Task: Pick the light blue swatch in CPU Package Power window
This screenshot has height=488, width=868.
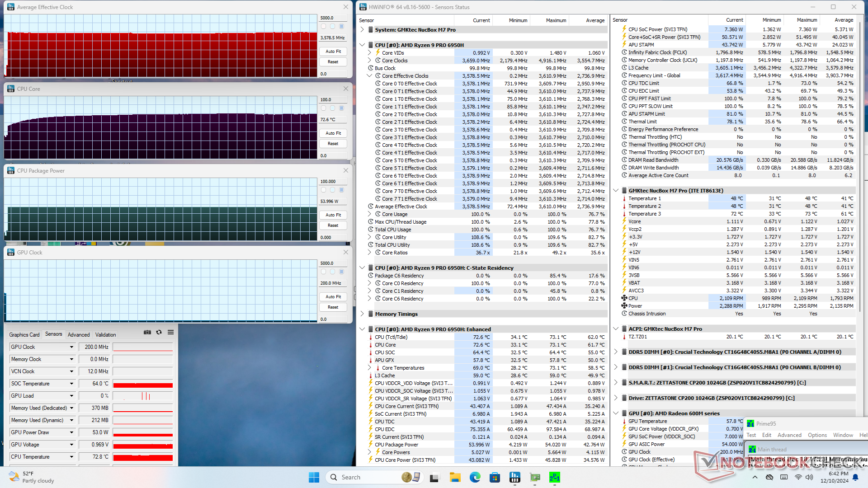Action: pos(332,190)
